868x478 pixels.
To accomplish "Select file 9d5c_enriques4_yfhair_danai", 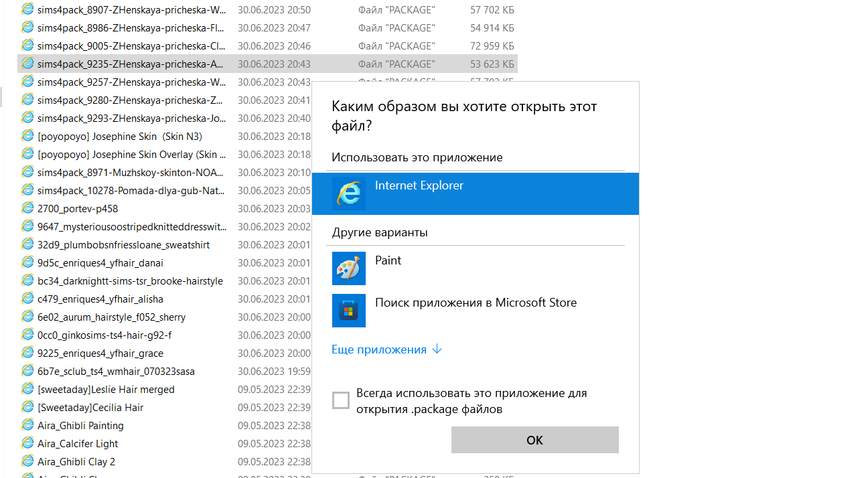I will [x=100, y=263].
